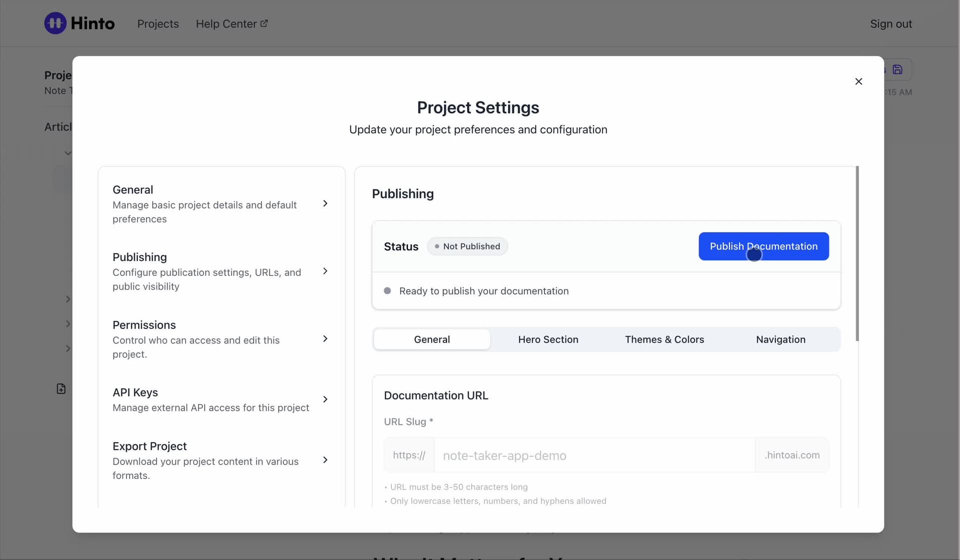
Task: Select the General publishing tab
Action: coord(431,339)
